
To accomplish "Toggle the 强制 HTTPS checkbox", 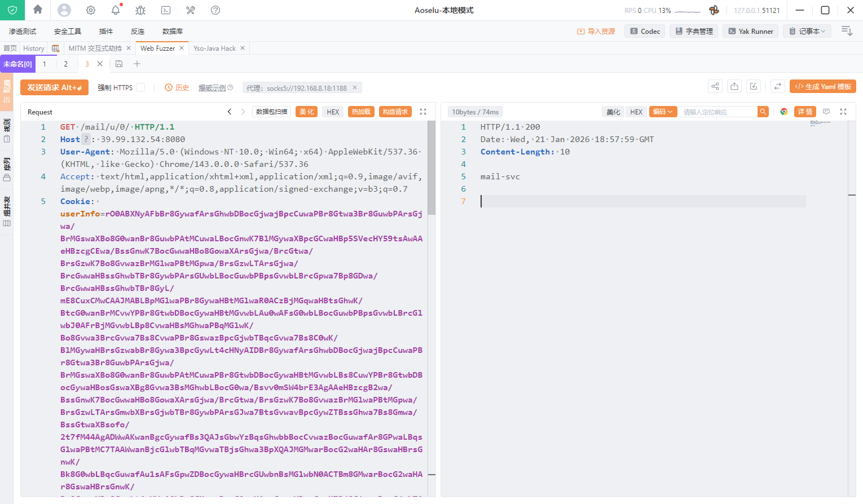I will coord(141,87).
